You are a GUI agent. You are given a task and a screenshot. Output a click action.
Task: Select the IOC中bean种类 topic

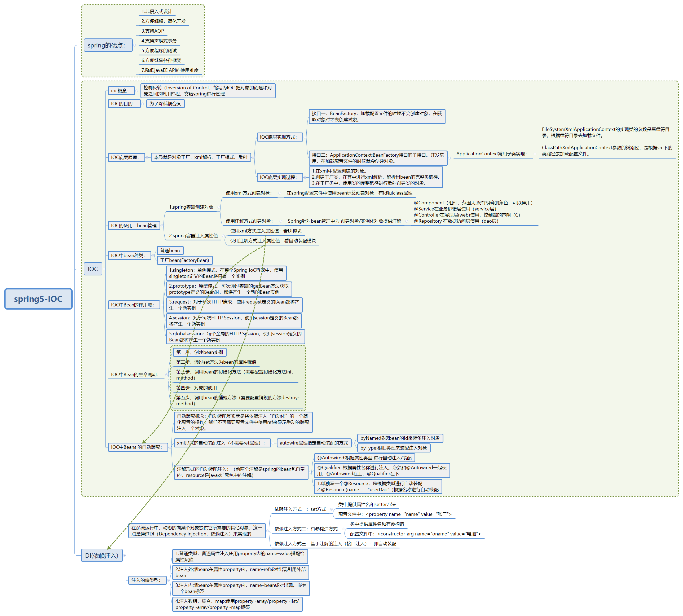pyautogui.click(x=130, y=256)
